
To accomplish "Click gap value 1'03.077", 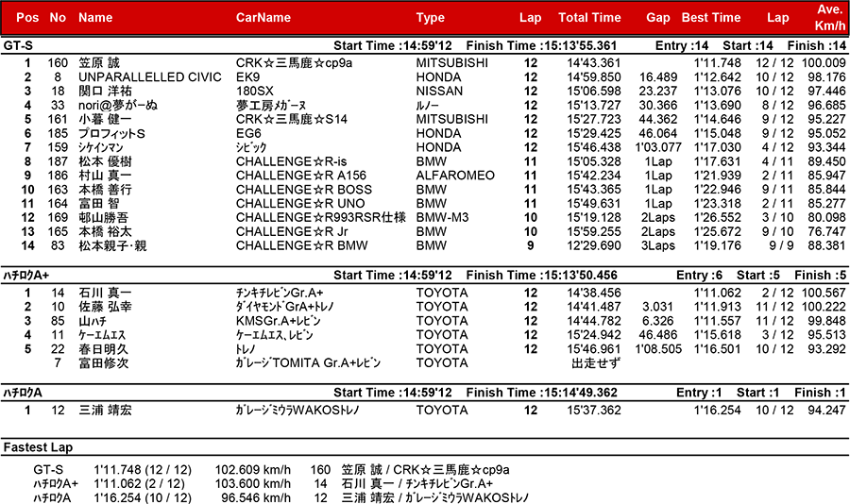I will [658, 147].
